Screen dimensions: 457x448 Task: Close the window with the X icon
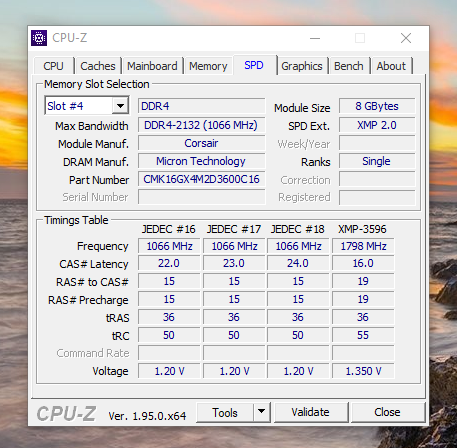coord(406,38)
